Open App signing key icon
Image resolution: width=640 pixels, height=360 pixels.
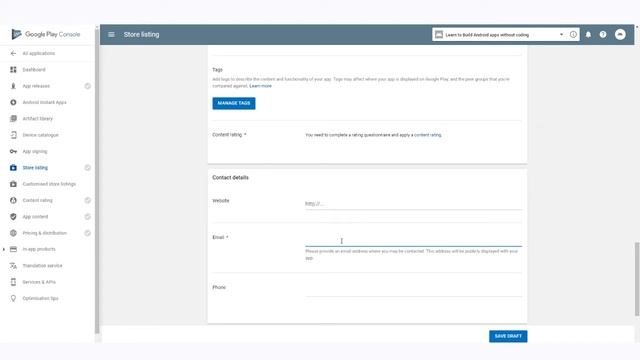point(13,151)
